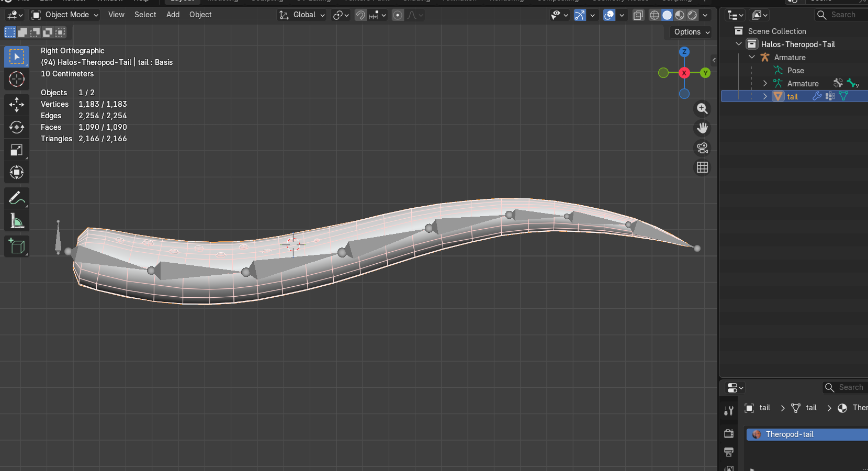Open object selectability visibility dropdown
868x471 pixels.
coord(559,15)
